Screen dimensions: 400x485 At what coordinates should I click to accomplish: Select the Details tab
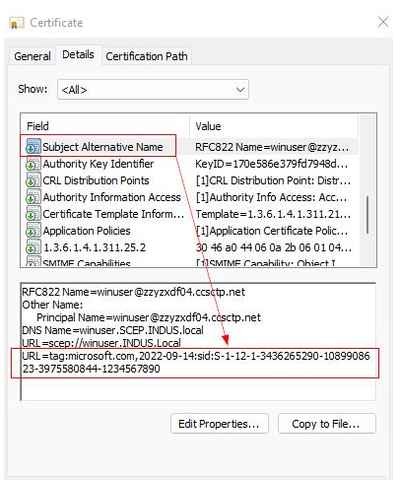pyautogui.click(x=78, y=55)
